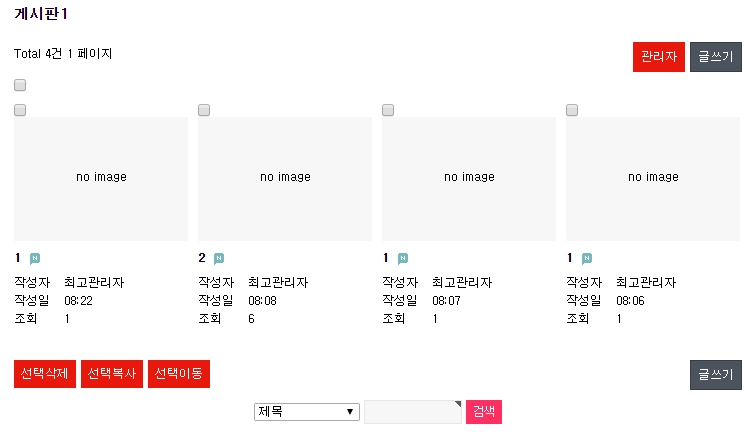Focus the search keyword input field
The height and width of the screenshot is (432, 751).
click(413, 412)
